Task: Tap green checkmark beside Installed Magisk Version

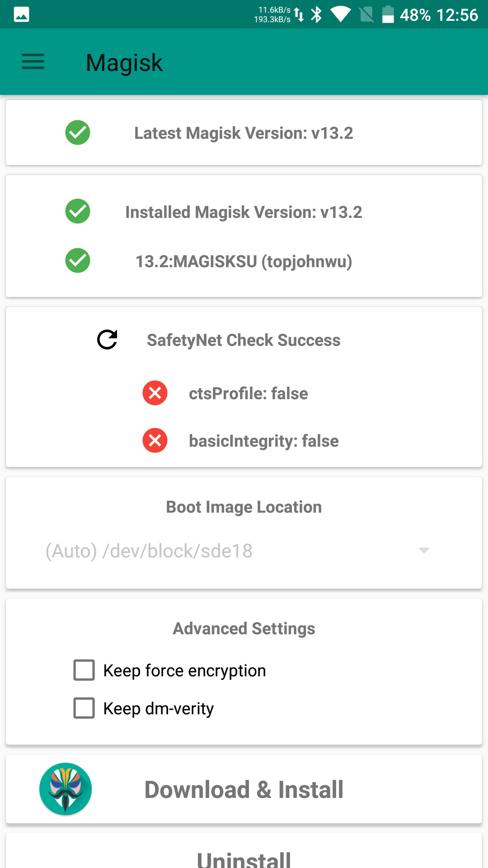Action: [78, 211]
